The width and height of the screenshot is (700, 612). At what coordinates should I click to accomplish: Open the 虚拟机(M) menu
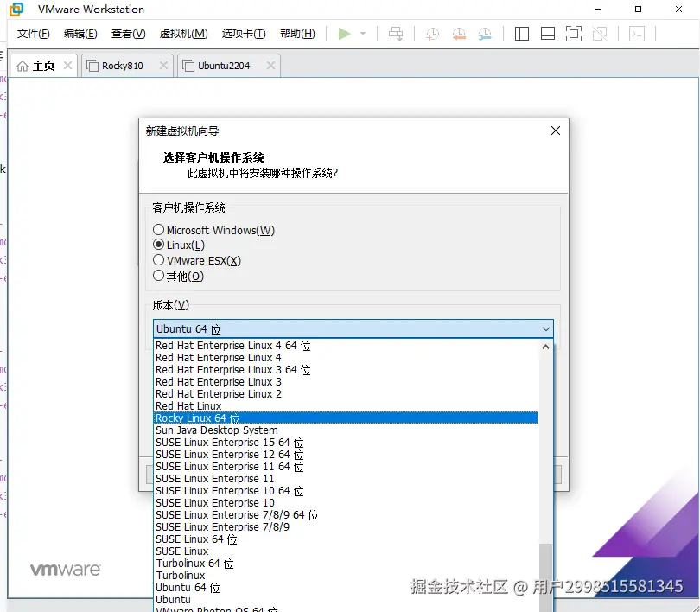tap(183, 34)
